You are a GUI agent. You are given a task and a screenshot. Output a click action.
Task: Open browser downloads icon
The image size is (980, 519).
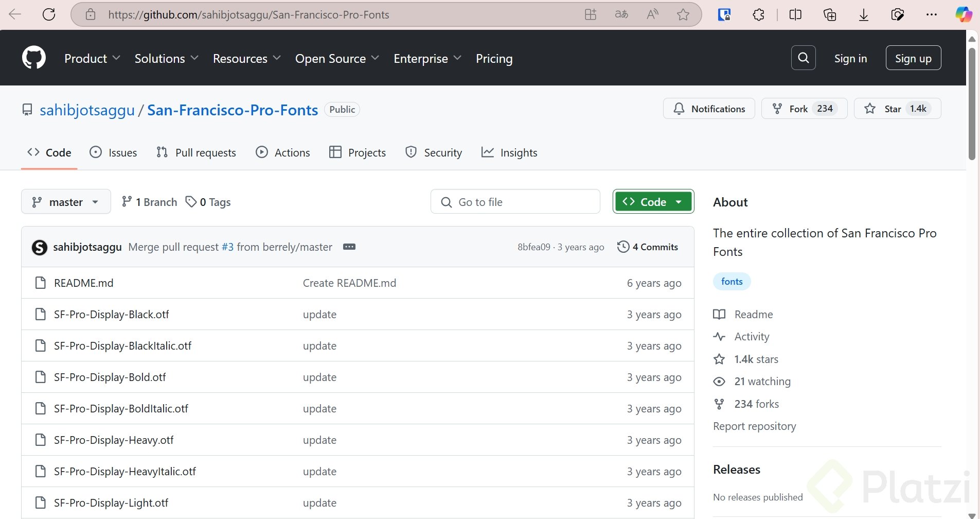pos(864,14)
